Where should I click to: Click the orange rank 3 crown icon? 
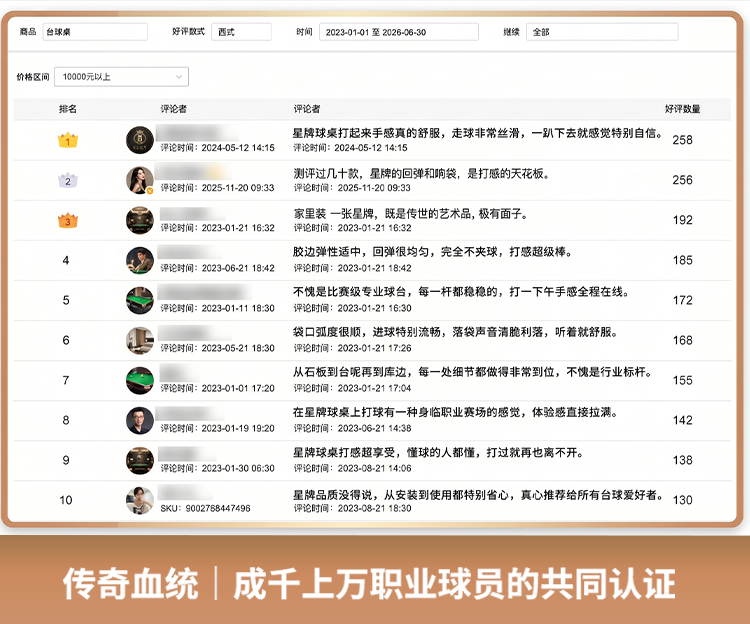click(68, 220)
